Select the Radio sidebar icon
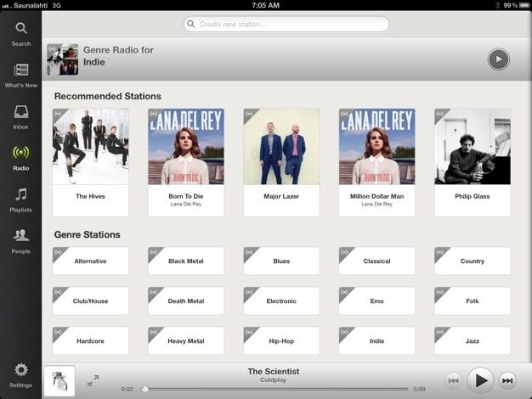The width and height of the screenshot is (532, 399). tap(21, 152)
